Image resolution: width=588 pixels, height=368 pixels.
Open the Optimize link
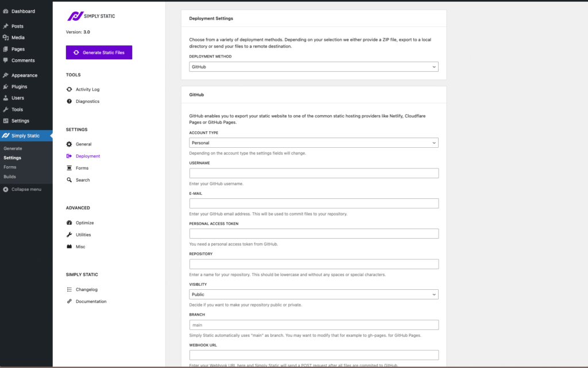85,223
